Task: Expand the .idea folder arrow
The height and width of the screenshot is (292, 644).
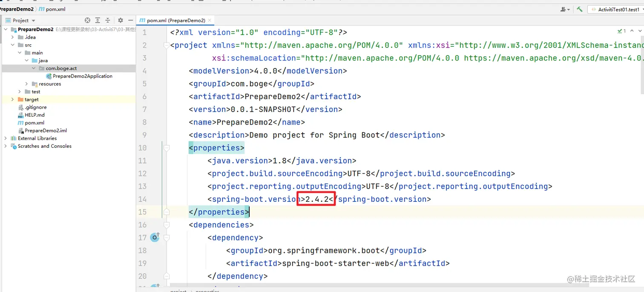Action: [13, 37]
